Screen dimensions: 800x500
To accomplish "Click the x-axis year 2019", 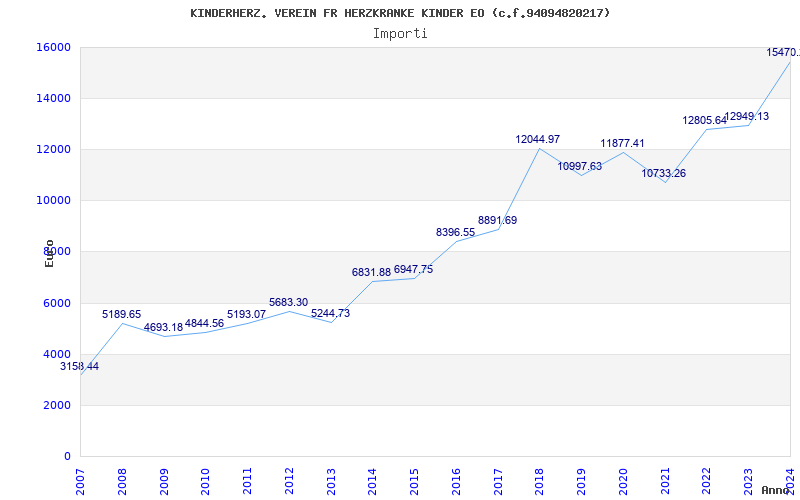I will point(582,482).
